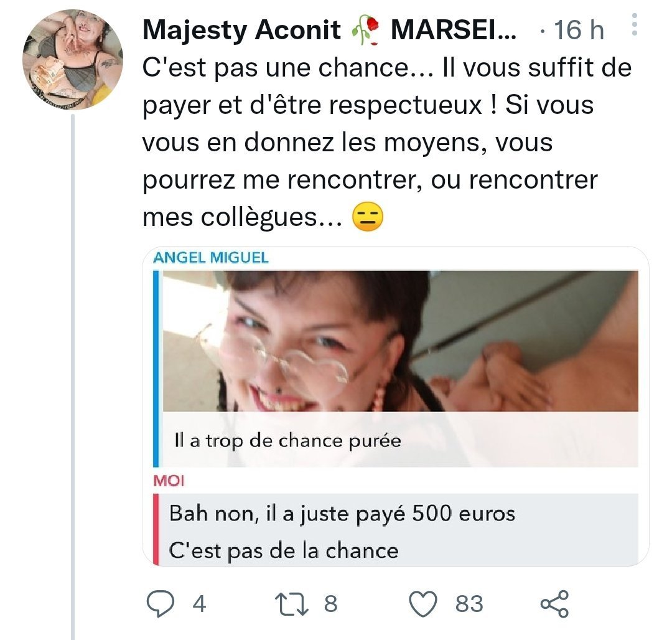Click the line "C'est pas de la chance"
Screen dimensions: 672x640
pyautogui.click(x=284, y=550)
